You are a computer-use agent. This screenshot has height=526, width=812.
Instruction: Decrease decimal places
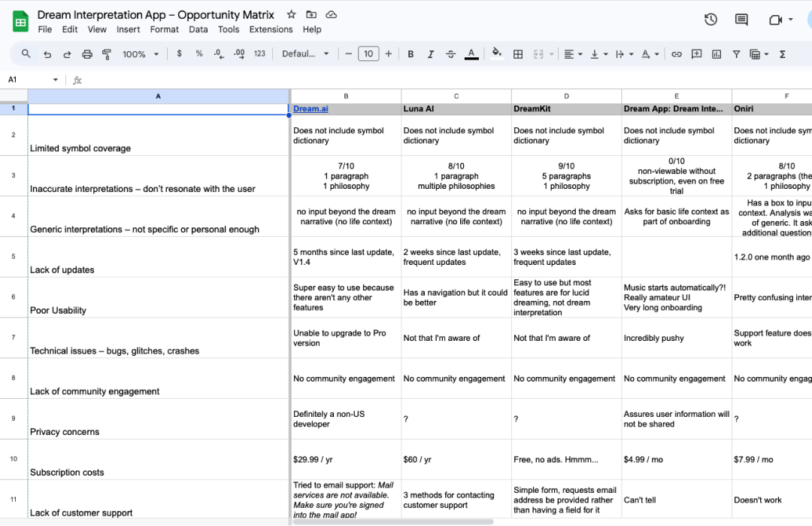(x=219, y=53)
